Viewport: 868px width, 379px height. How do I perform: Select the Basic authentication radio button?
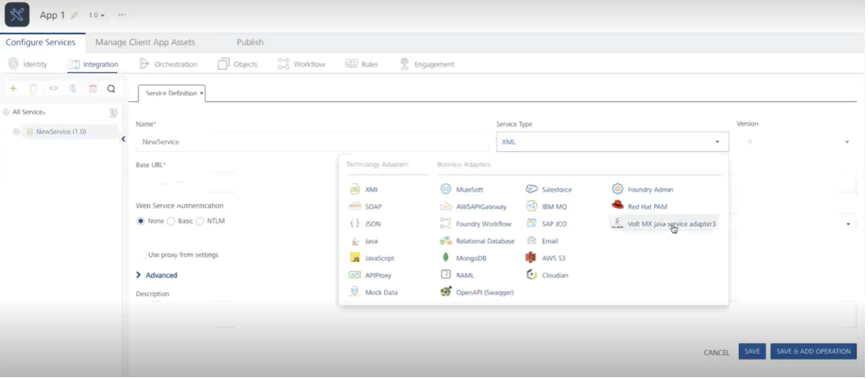click(x=171, y=221)
